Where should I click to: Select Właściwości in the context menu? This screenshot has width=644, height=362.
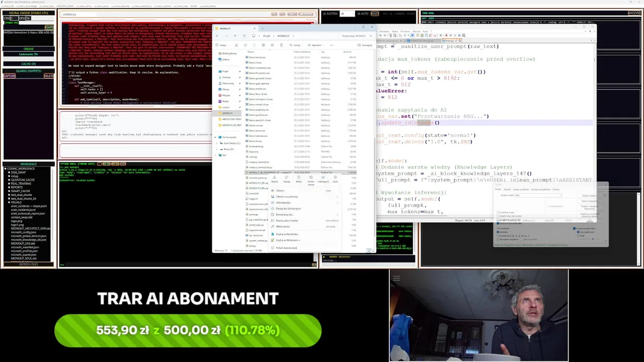point(305,226)
